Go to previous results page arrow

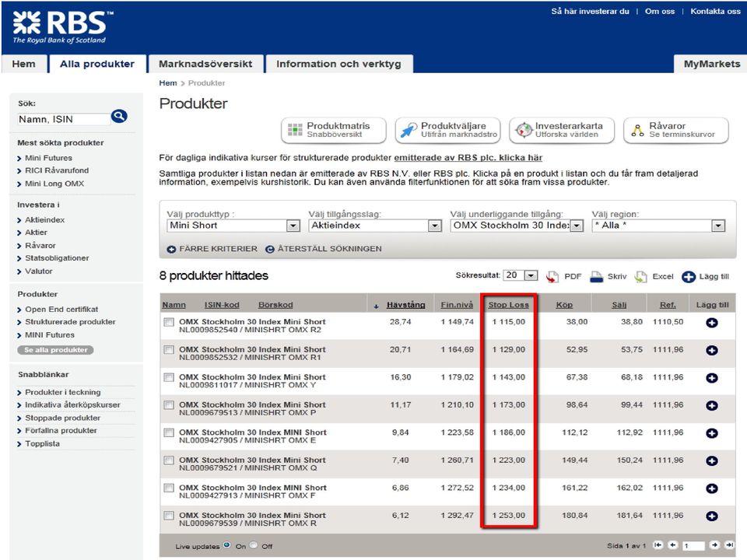click(672, 545)
